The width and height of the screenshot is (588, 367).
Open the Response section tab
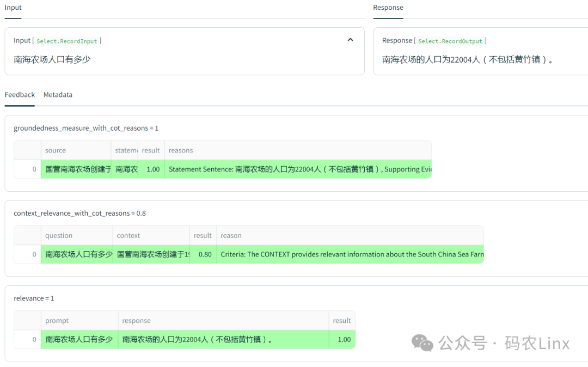[388, 8]
